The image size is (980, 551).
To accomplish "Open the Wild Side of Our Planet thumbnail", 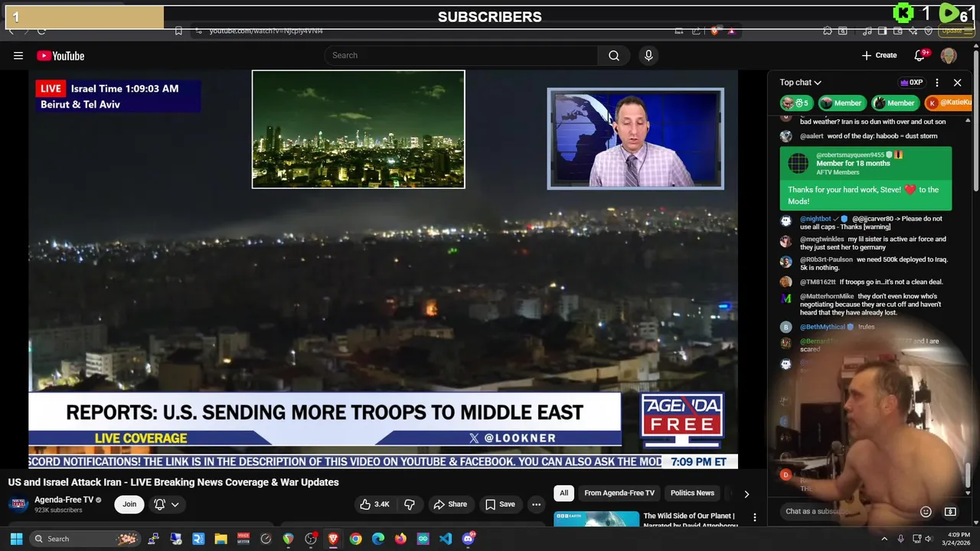I will pyautogui.click(x=596, y=520).
